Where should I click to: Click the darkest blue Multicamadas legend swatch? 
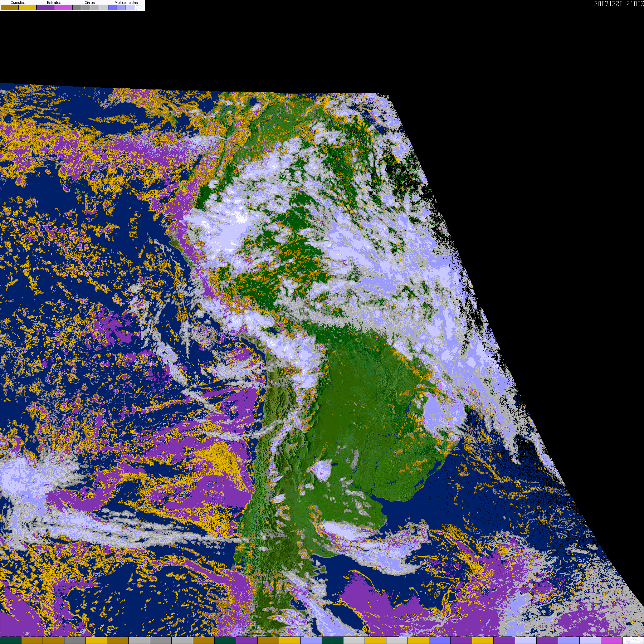pyautogui.click(x=113, y=7)
